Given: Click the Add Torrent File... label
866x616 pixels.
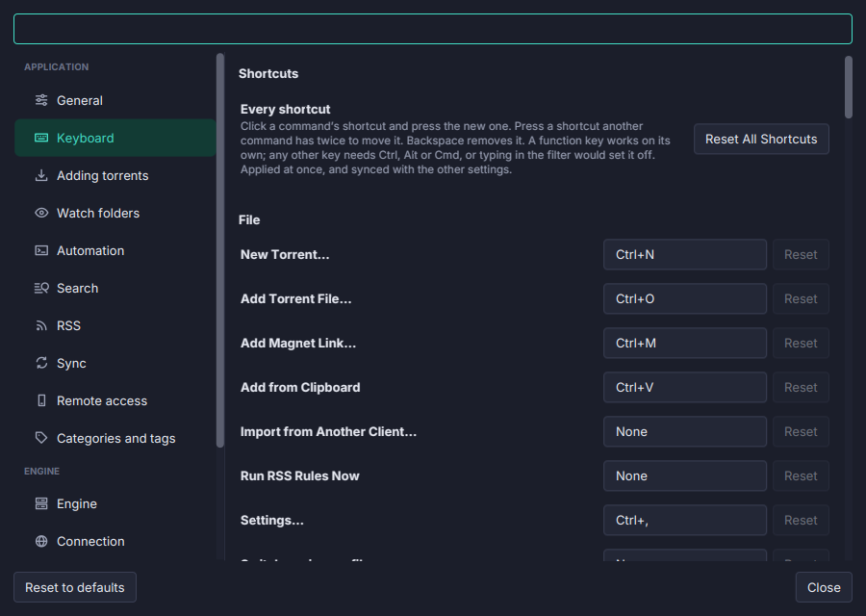Looking at the screenshot, I should coord(296,299).
